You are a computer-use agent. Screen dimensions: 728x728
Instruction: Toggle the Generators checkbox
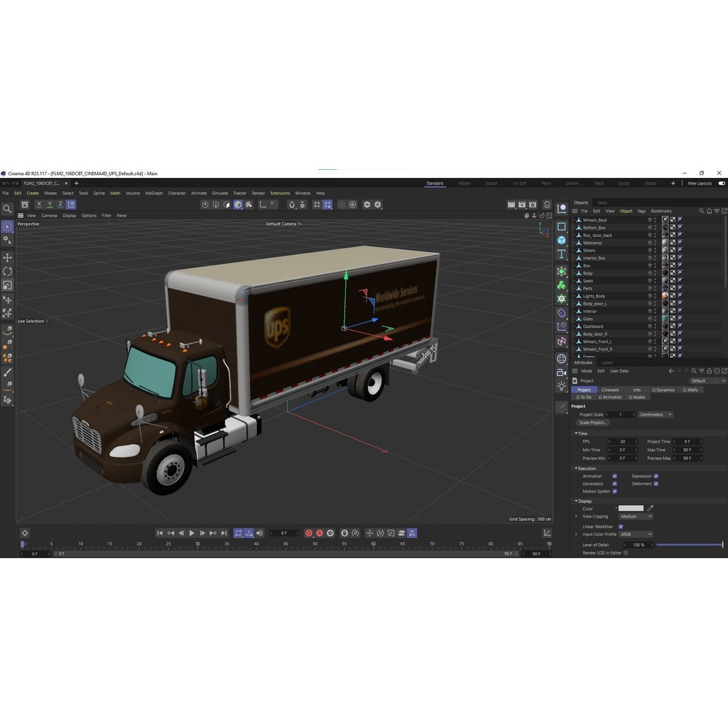[615, 483]
